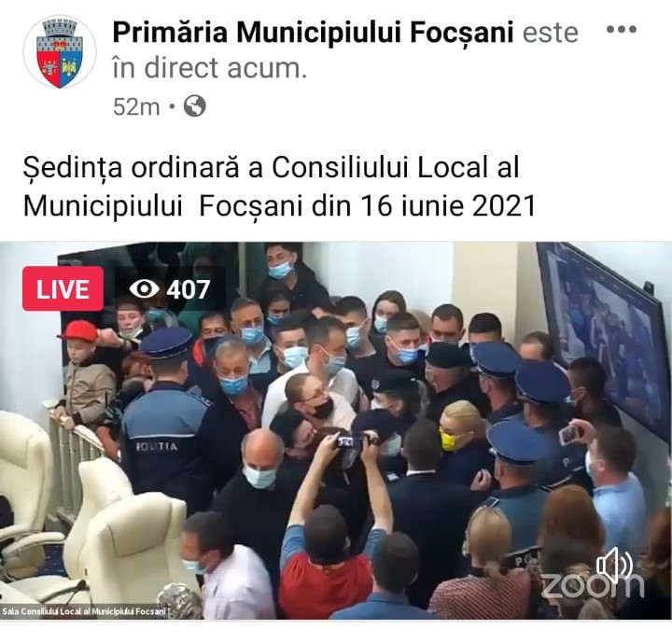The height and width of the screenshot is (643, 672).
Task: Click the red LIVE badge
Action: [x=63, y=288]
